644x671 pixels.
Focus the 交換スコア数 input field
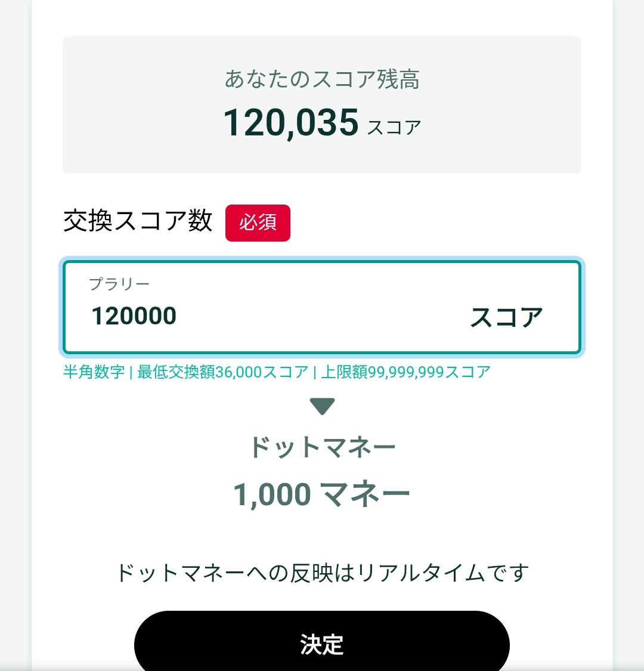pos(322,307)
